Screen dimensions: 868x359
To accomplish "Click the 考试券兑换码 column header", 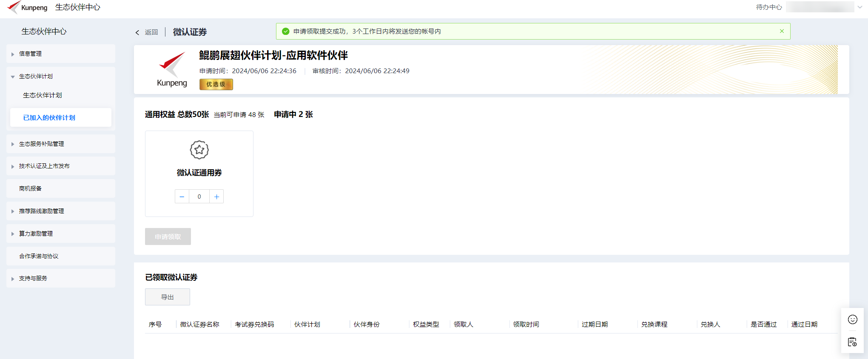I will 254,324.
